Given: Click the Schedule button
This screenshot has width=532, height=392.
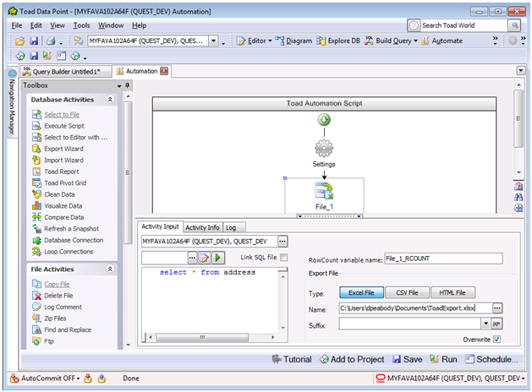Looking at the screenshot, I should click(x=491, y=360).
